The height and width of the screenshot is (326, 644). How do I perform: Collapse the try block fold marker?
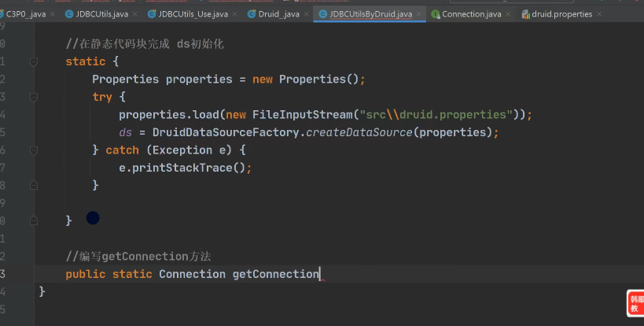point(34,97)
